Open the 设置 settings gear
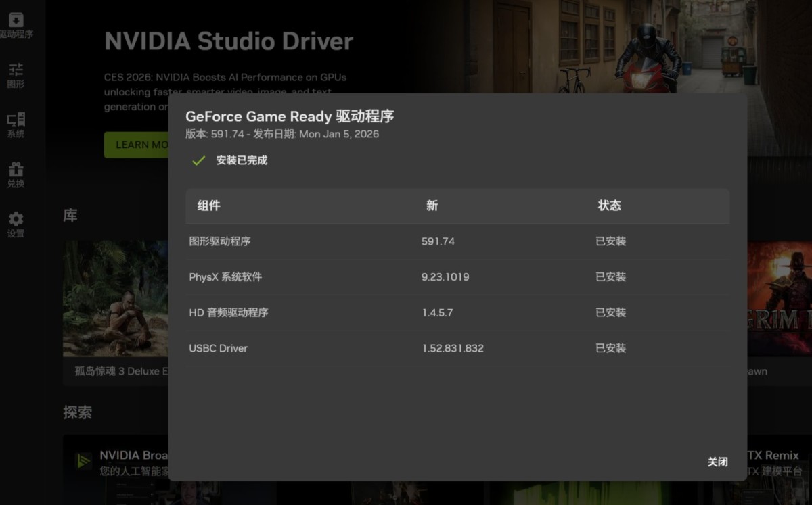The width and height of the screenshot is (812, 505). pyautogui.click(x=16, y=225)
